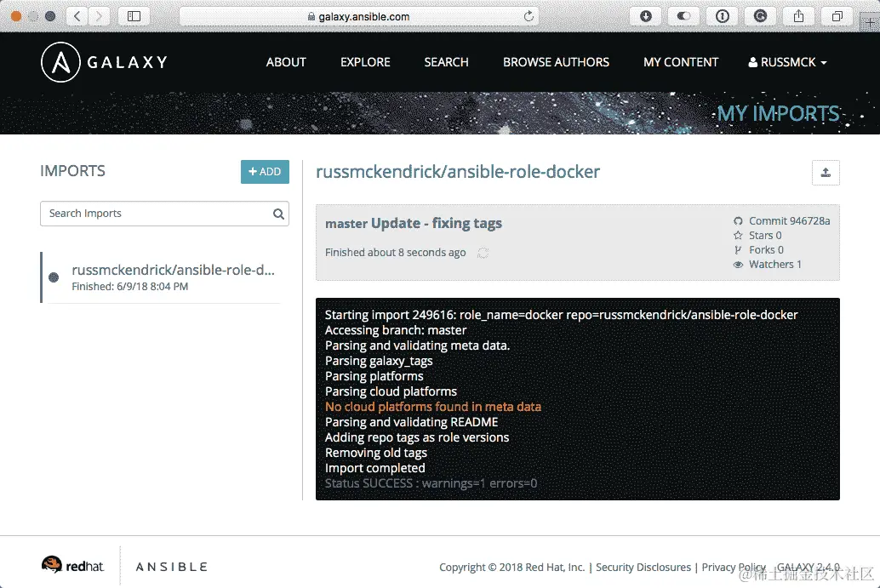Viewport: 880px width, 588px height.
Task: Open the Safari share button
Action: click(798, 16)
